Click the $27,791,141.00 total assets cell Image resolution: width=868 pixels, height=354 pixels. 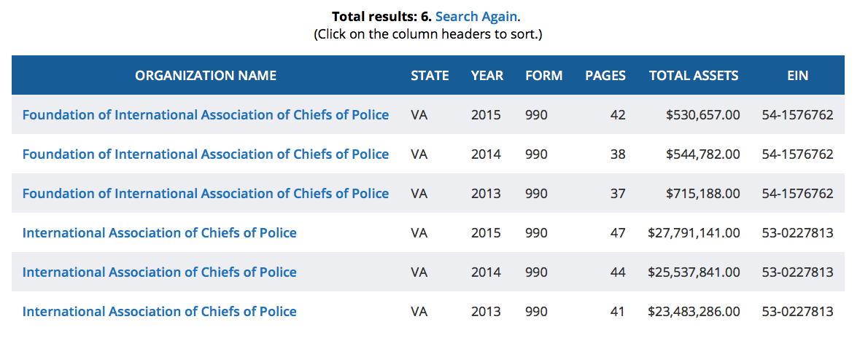click(x=694, y=232)
